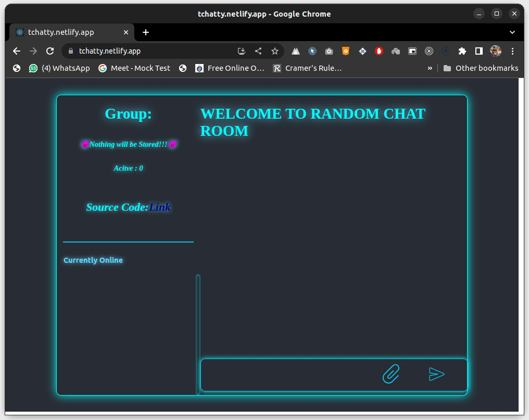The image size is (529, 420).
Task: Reload the page with the refresh button
Action: [x=50, y=51]
